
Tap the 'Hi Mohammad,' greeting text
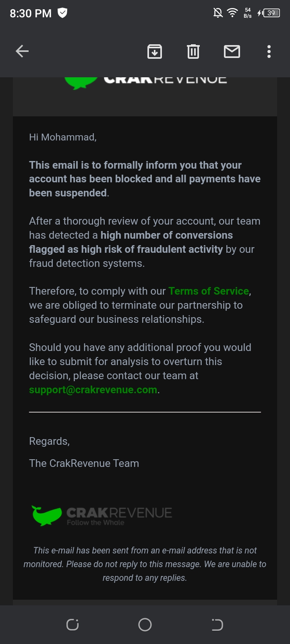[x=63, y=137]
